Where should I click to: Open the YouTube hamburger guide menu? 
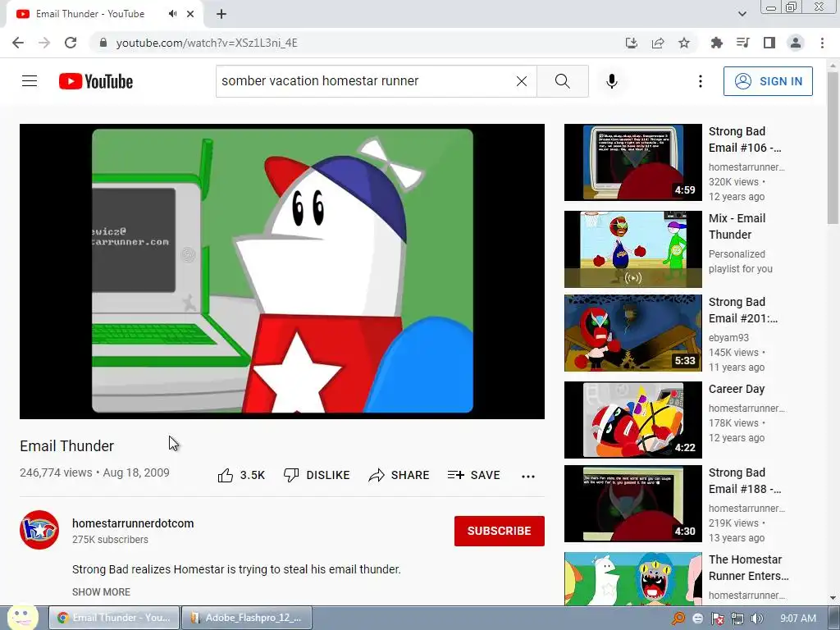(x=30, y=81)
